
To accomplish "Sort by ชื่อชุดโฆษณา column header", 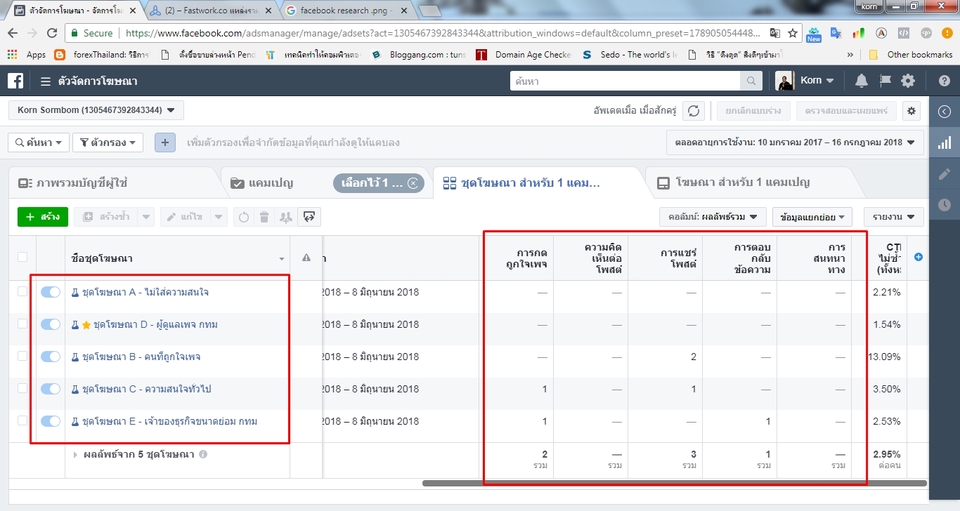I will (x=178, y=258).
